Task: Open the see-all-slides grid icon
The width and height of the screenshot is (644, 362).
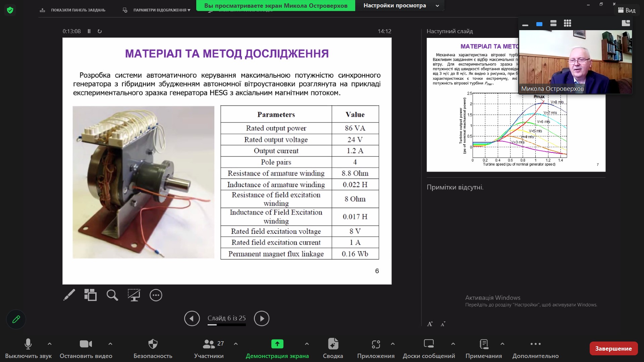Action: [x=91, y=295]
